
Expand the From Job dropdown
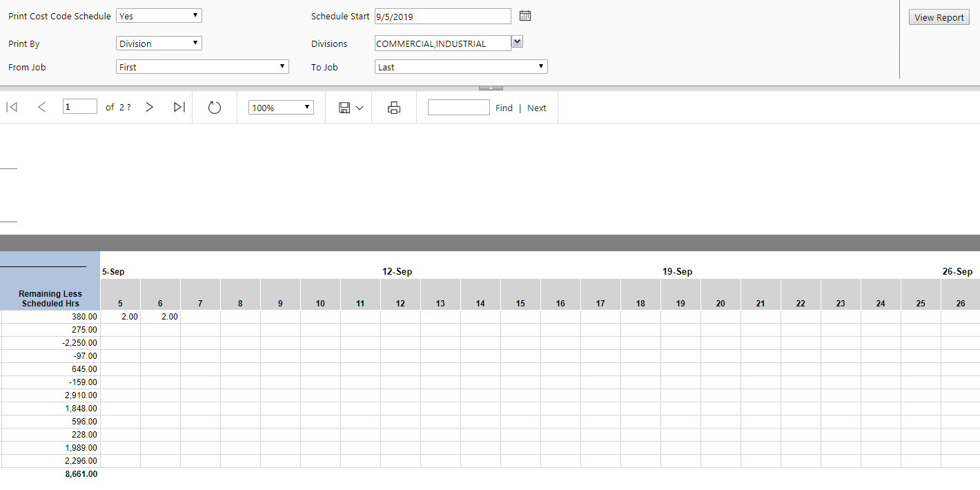[x=202, y=67]
